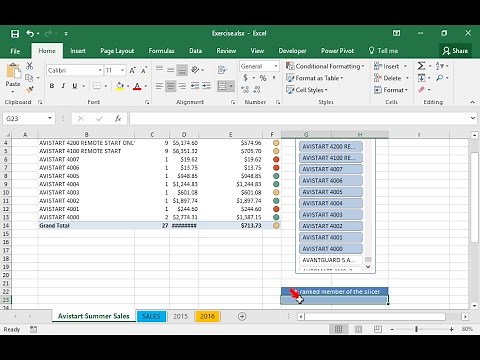This screenshot has width=480, height=360.
Task: Open the orientation text-angle tool
Action: [195, 70]
